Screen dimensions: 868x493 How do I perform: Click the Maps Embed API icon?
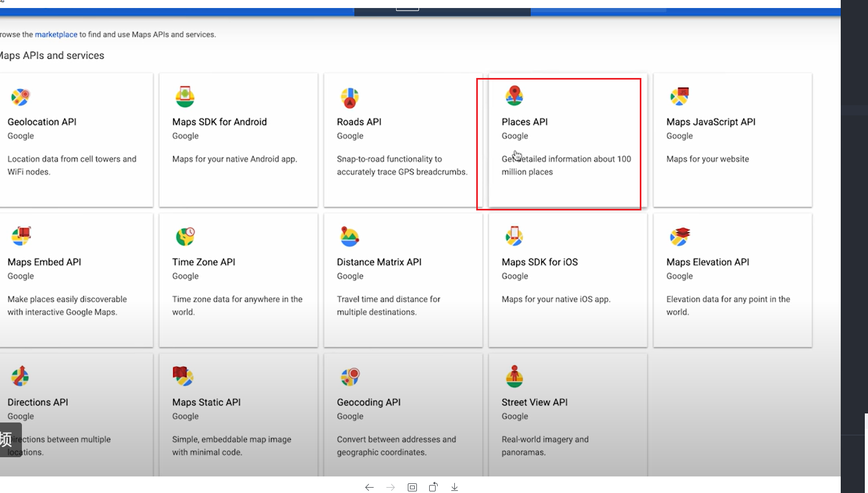pyautogui.click(x=21, y=236)
